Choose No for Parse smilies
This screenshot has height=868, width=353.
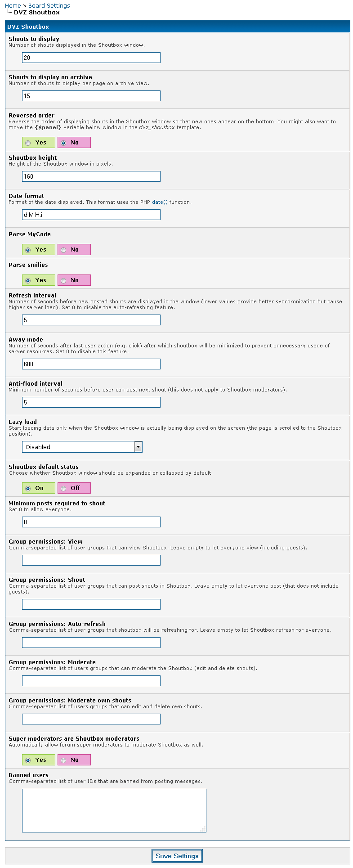tap(63, 281)
